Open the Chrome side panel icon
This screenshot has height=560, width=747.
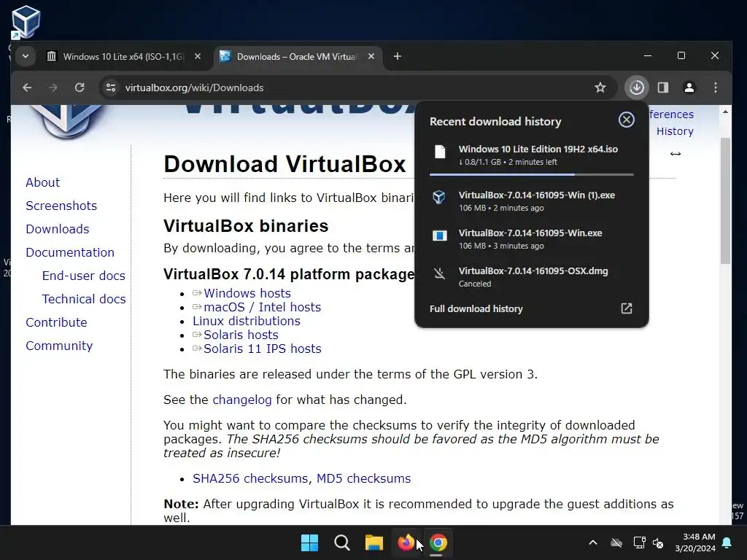click(x=662, y=87)
